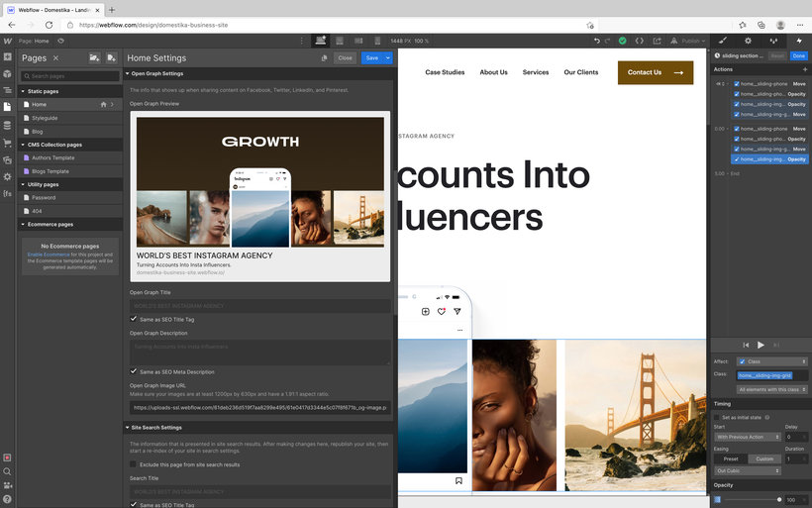Click the Contact Us button on canvas
This screenshot has height=508, width=812.
pos(656,72)
